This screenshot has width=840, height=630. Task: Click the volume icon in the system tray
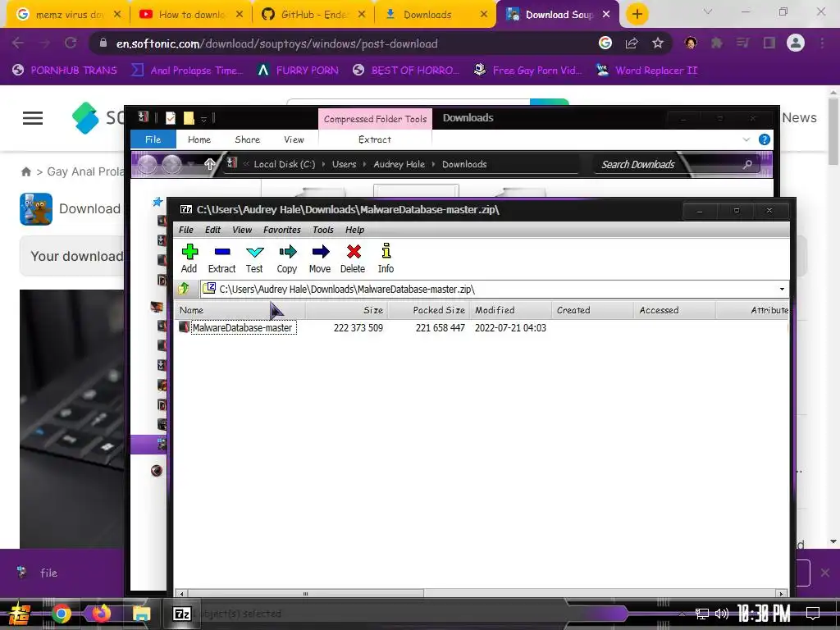722,614
